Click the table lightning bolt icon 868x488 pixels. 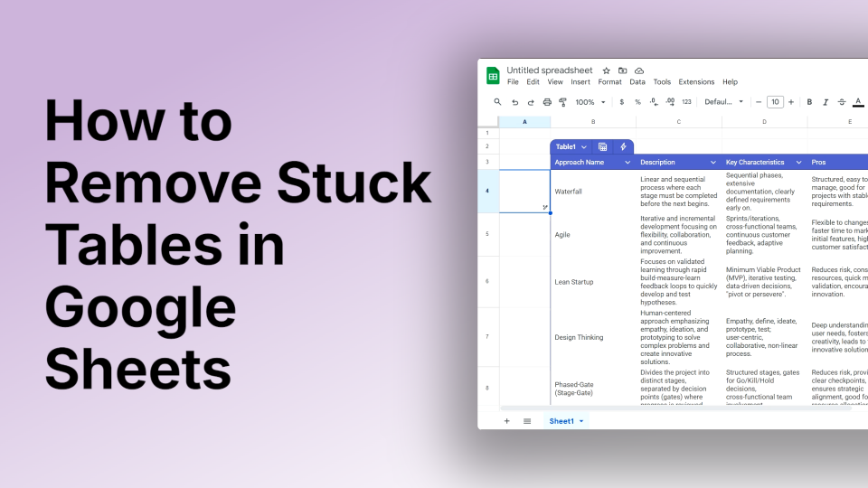coord(623,146)
